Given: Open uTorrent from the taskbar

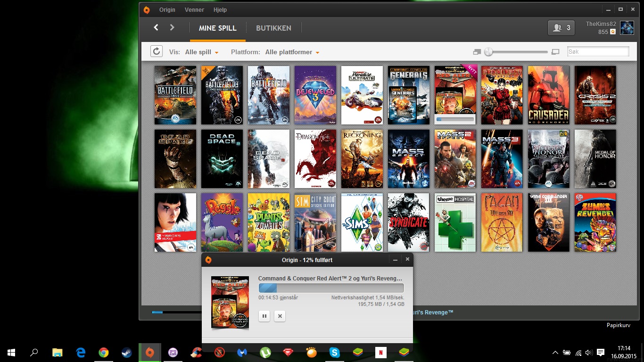Looking at the screenshot, I should coord(265,352).
